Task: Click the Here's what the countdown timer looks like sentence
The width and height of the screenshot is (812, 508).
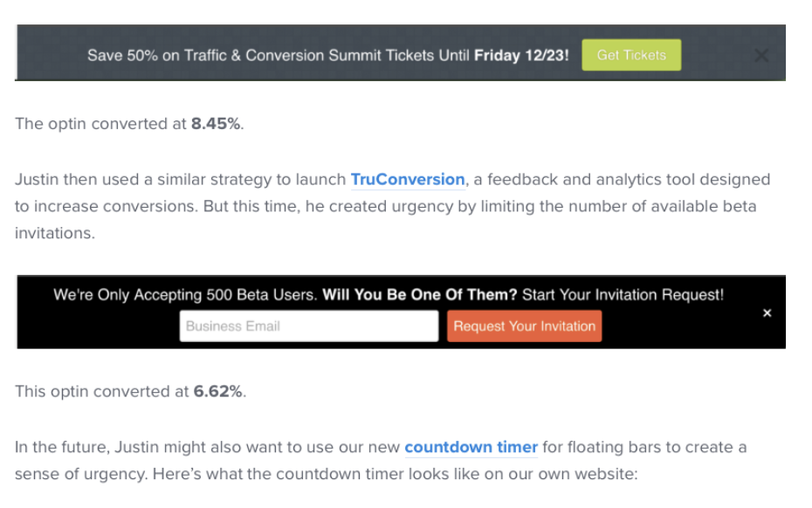Action: coord(396,474)
